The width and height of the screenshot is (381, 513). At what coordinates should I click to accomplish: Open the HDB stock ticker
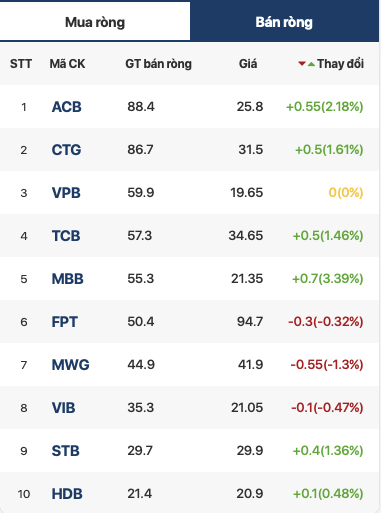click(x=67, y=494)
